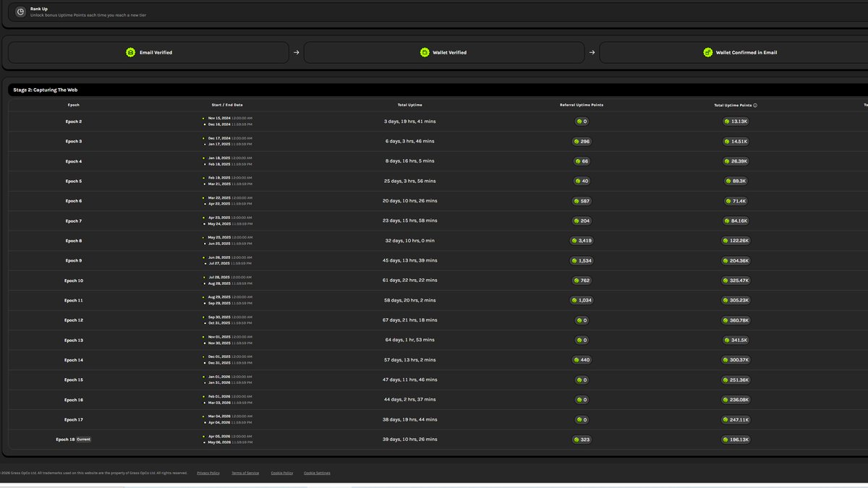Click the coin icon in the 122.26K badge
The image size is (868, 488).
[x=726, y=241]
